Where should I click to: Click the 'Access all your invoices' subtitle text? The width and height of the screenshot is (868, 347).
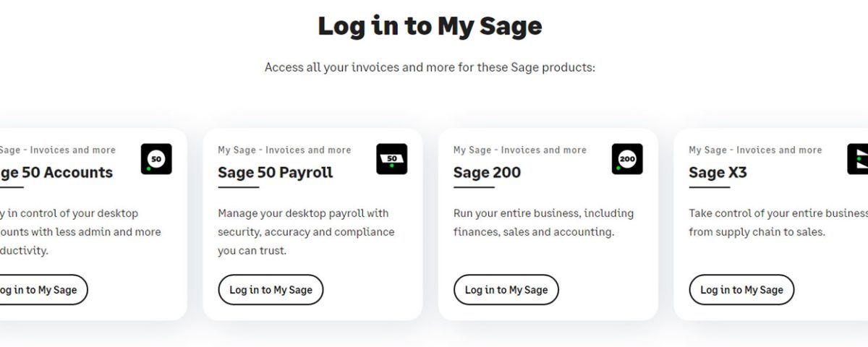click(x=430, y=67)
